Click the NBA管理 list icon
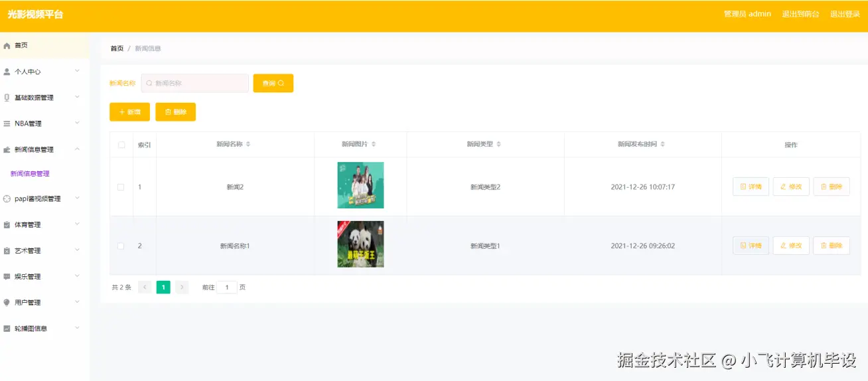The width and height of the screenshot is (868, 381). (7, 123)
